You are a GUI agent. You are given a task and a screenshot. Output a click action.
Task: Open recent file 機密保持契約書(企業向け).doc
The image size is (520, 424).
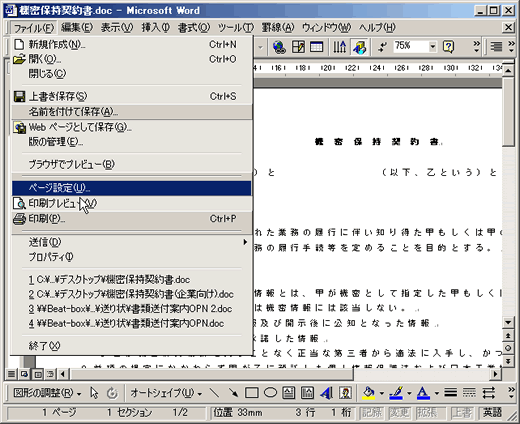tap(131, 294)
